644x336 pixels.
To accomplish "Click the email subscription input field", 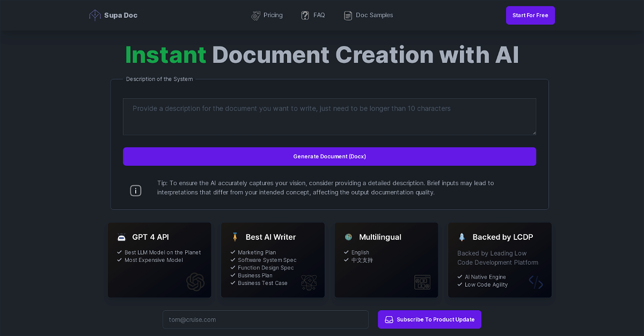I will 266,319.
